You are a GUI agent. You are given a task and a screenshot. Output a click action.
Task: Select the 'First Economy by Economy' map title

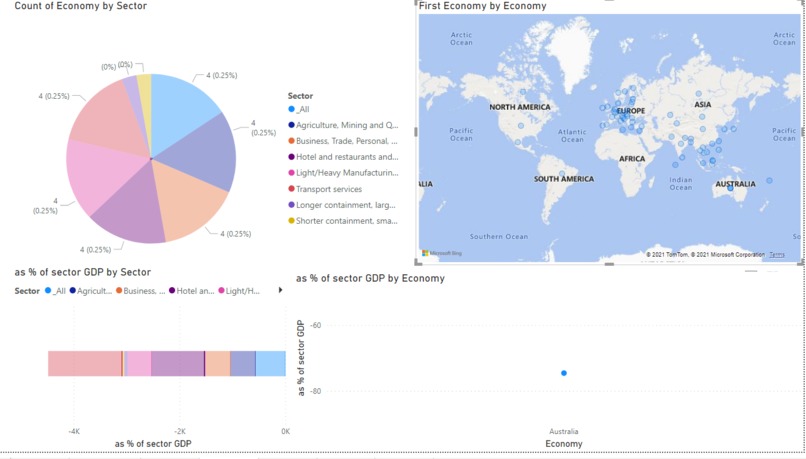tap(483, 6)
